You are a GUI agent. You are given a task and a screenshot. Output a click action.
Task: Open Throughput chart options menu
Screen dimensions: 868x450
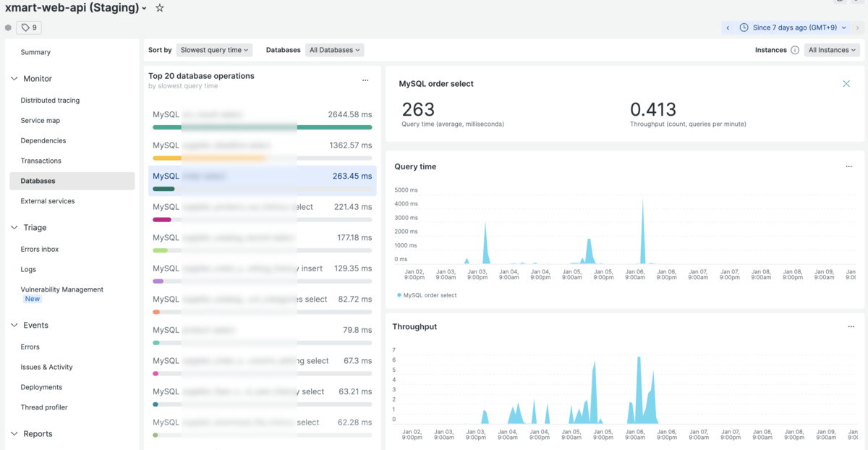pos(851,326)
